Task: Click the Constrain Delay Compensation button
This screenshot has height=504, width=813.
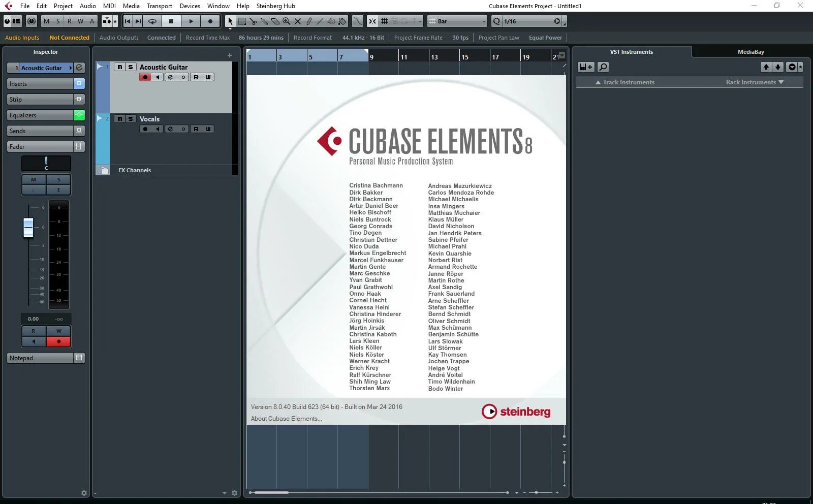Action: tap(32, 21)
